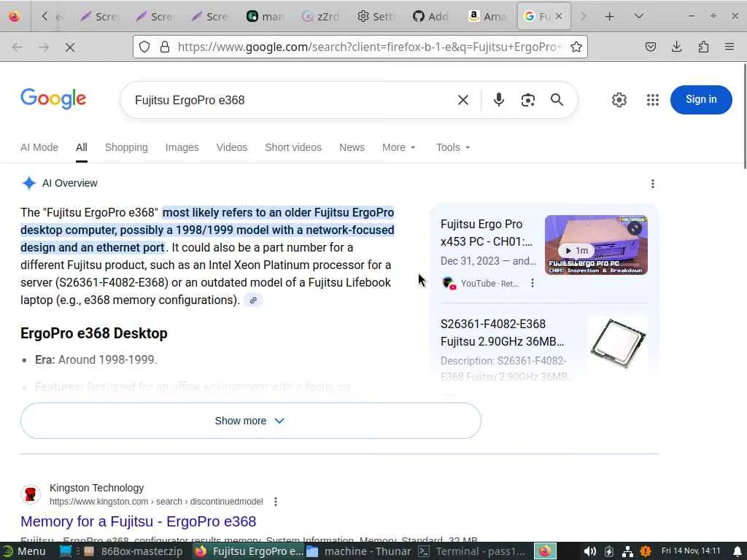Search by image using Lens icon
The image size is (747, 560).
click(x=528, y=100)
